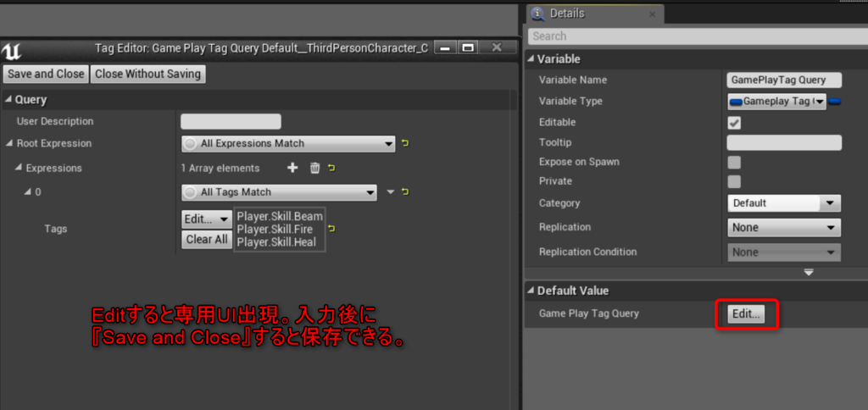Viewport: 868px width, 410px height.
Task: Open the Variable Type Gameplay Tag dropdown
Action: [x=776, y=102]
